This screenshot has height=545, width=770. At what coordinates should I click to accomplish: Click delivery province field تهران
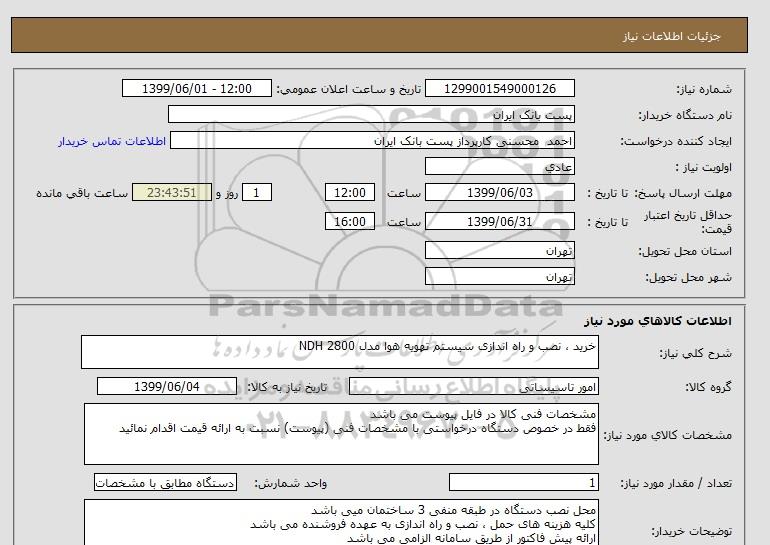[499, 250]
